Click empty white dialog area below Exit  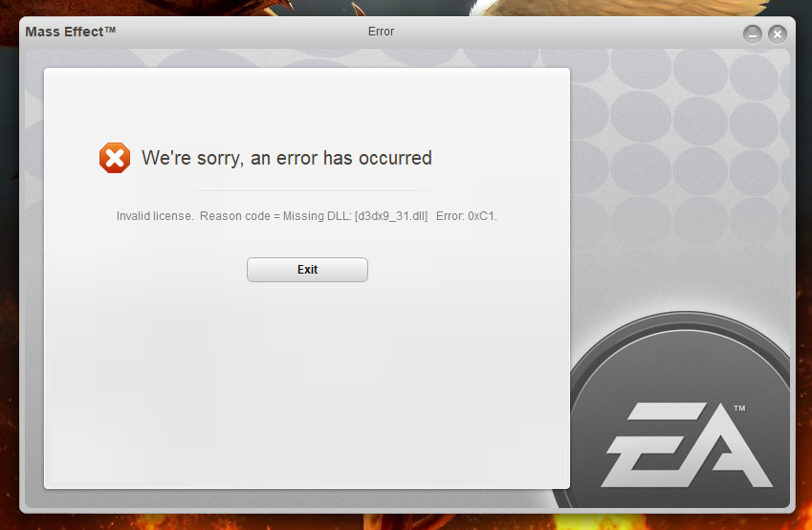(307, 384)
